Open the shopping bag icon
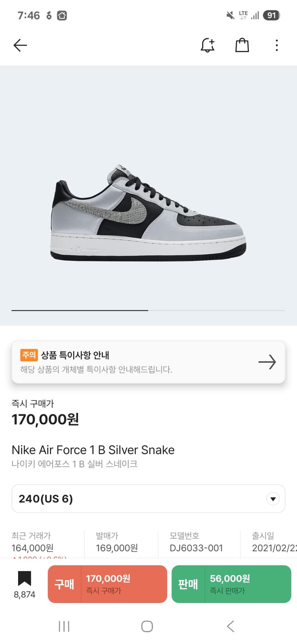This screenshot has width=297, height=644. tap(242, 45)
